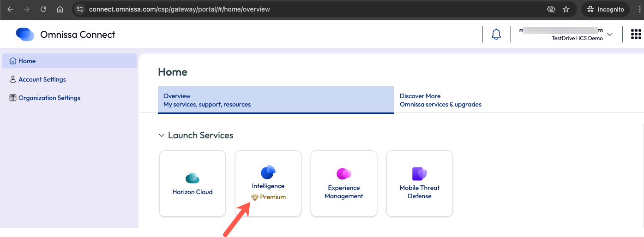Image resolution: width=644 pixels, height=237 pixels.
Task: Click the Omnissa Connect logo icon
Action: pos(25,34)
